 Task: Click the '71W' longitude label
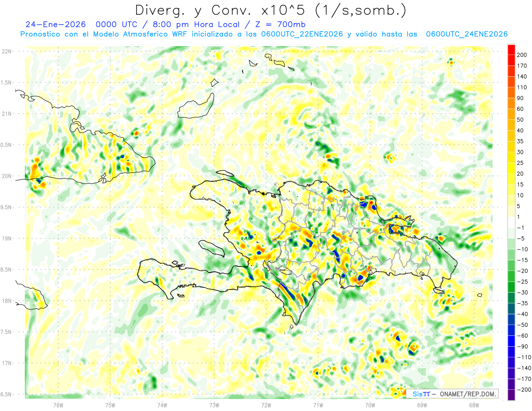[x=318, y=404]
